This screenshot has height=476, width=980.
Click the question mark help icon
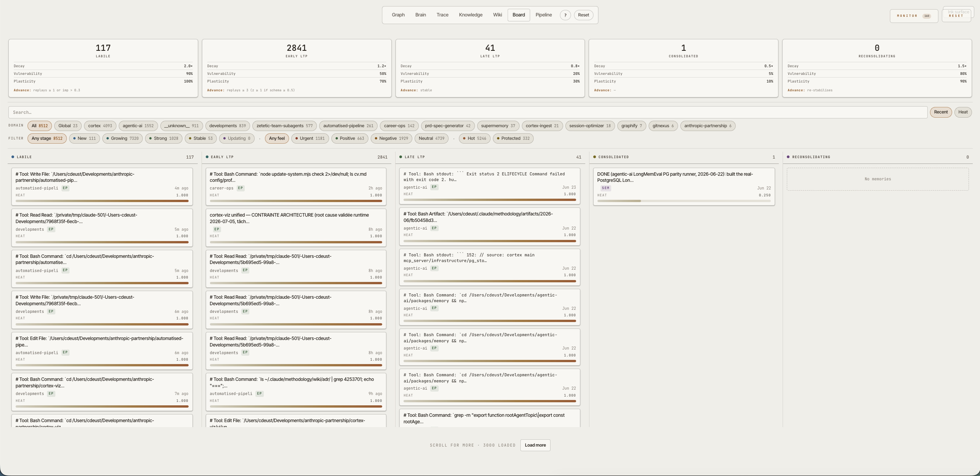pyautogui.click(x=565, y=15)
